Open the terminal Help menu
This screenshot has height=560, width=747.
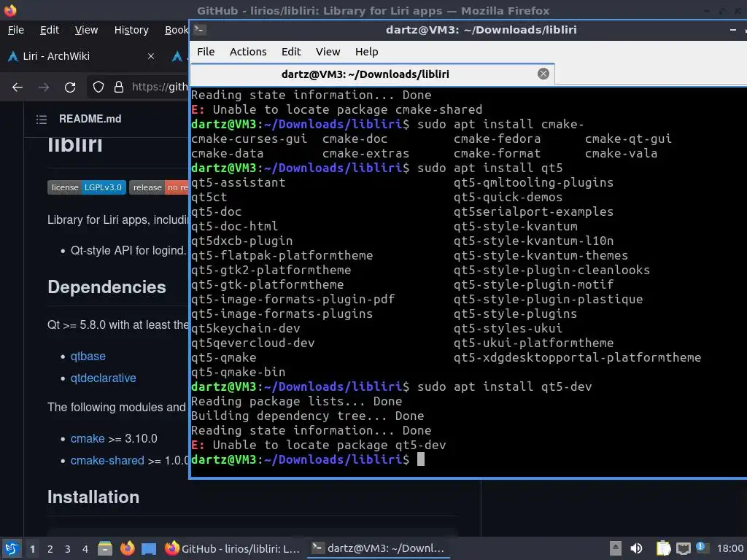[x=366, y=52]
